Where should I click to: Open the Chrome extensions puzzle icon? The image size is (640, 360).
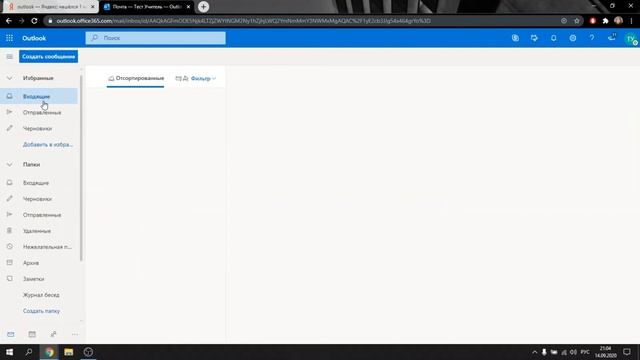[605, 21]
